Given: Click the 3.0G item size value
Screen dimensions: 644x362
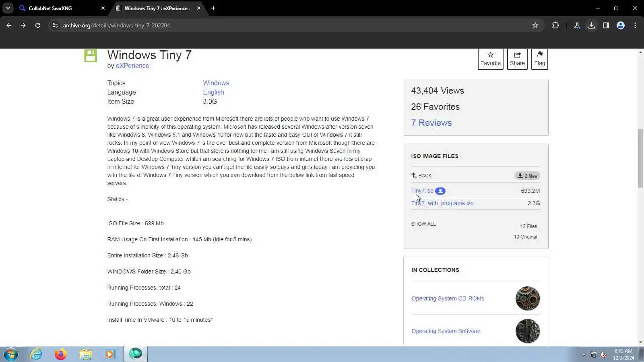Looking at the screenshot, I should [x=210, y=101].
